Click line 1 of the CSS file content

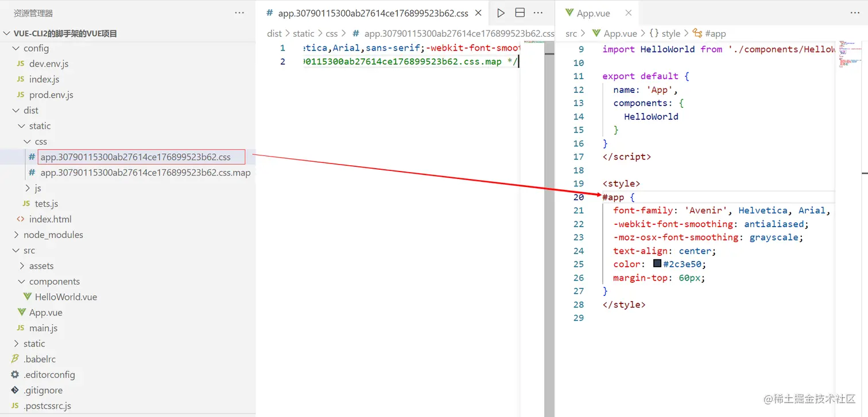(411, 48)
